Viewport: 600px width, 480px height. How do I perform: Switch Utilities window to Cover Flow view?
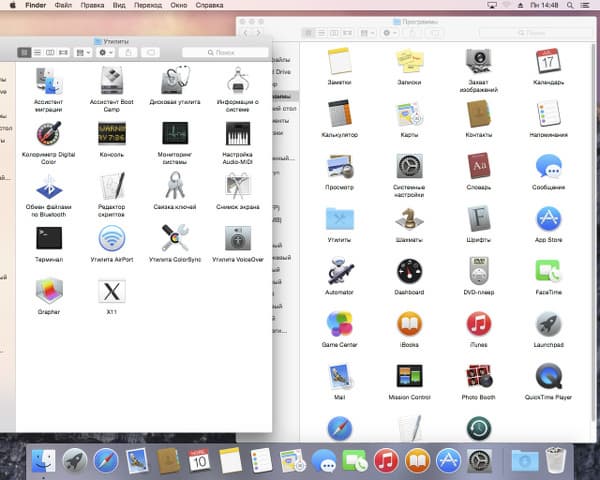click(63, 52)
